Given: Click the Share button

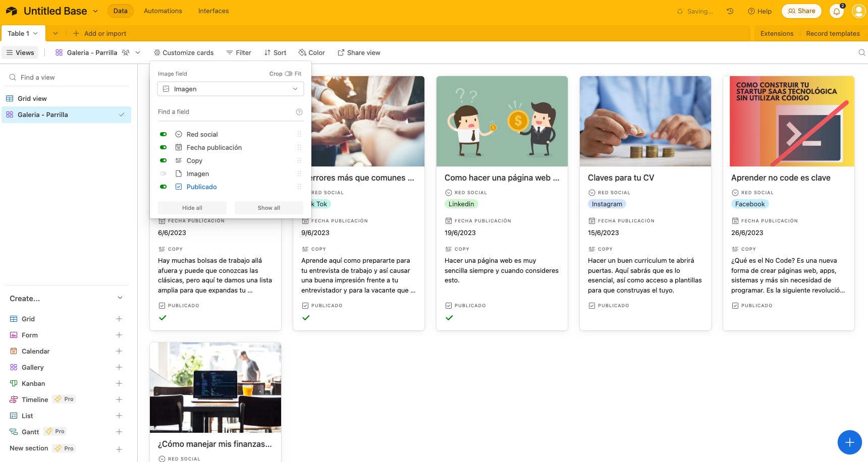Looking at the screenshot, I should pyautogui.click(x=801, y=11).
